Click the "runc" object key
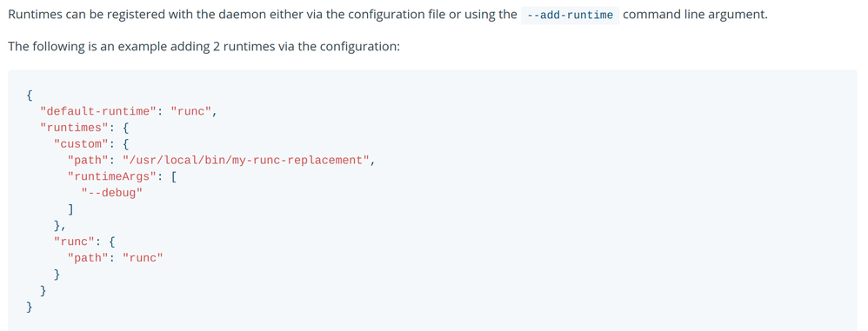 (74, 242)
